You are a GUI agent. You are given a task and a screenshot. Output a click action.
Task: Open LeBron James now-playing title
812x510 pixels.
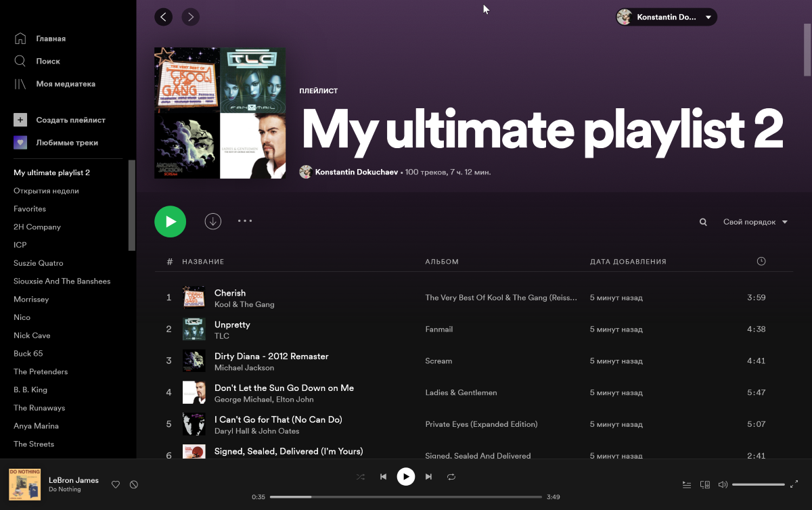pos(74,480)
